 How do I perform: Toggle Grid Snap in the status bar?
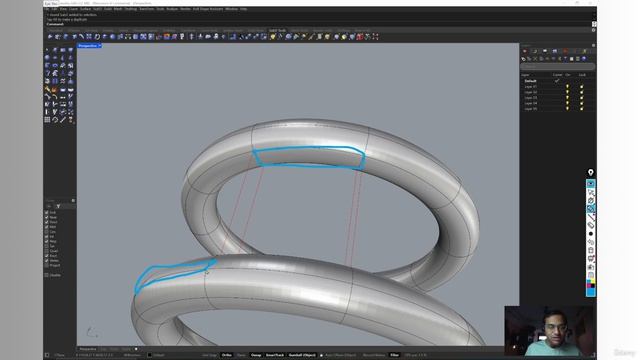(x=209, y=355)
